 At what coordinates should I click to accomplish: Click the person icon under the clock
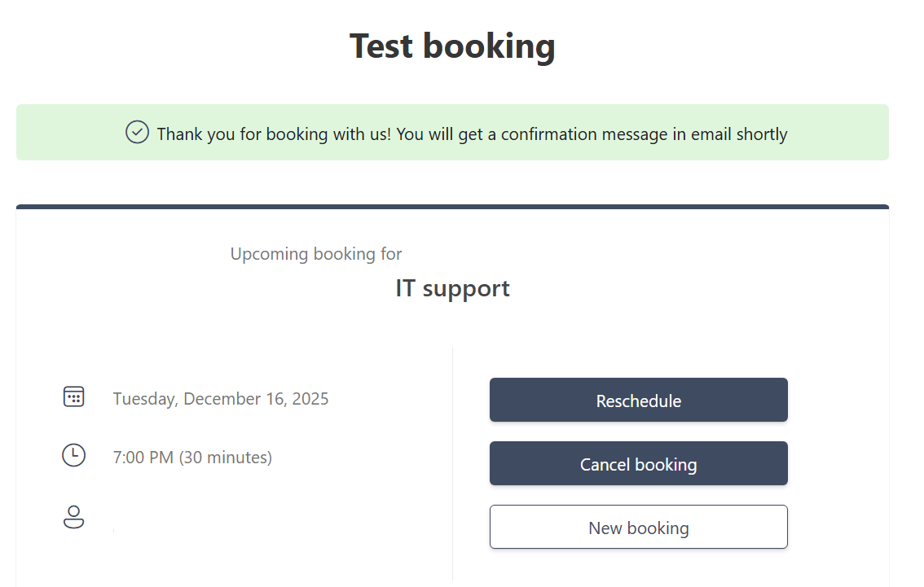point(74,517)
